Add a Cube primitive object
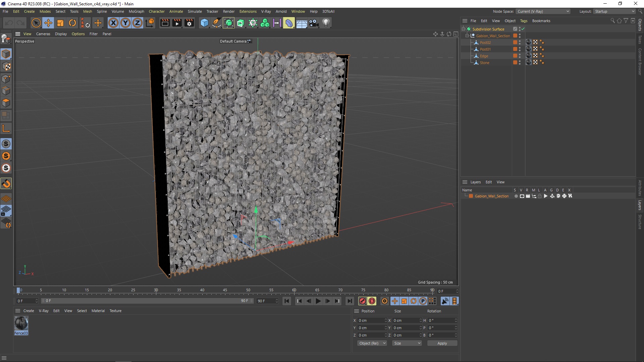 [x=204, y=23]
